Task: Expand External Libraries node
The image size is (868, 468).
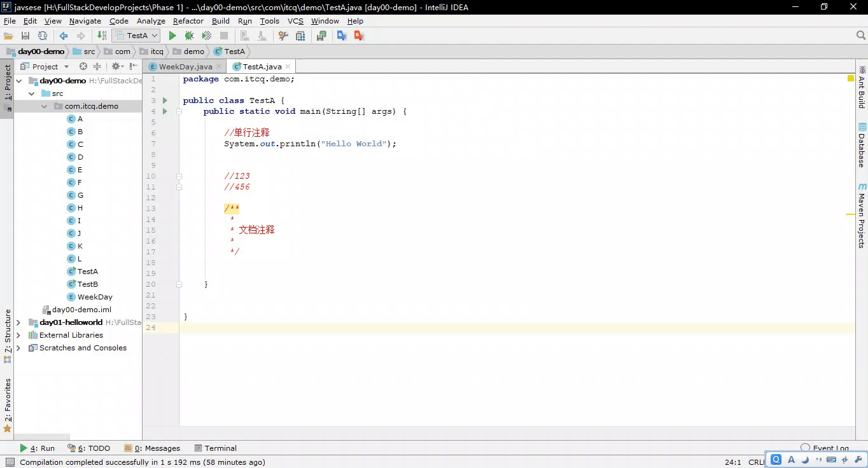Action: click(x=19, y=335)
